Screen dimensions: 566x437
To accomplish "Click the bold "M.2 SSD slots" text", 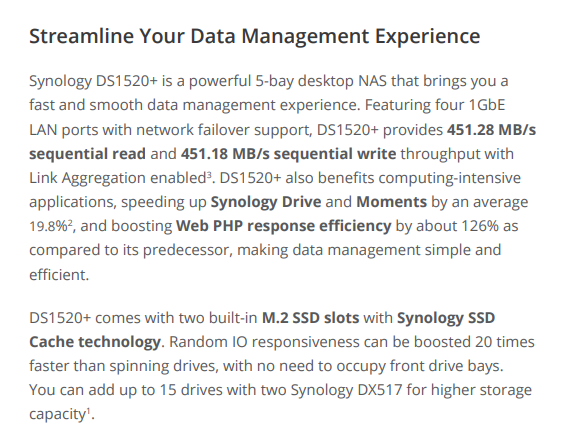I will (x=310, y=318).
